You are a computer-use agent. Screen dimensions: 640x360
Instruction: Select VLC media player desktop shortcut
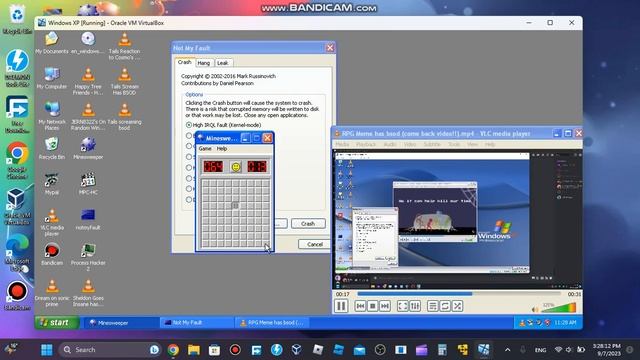(x=51, y=222)
